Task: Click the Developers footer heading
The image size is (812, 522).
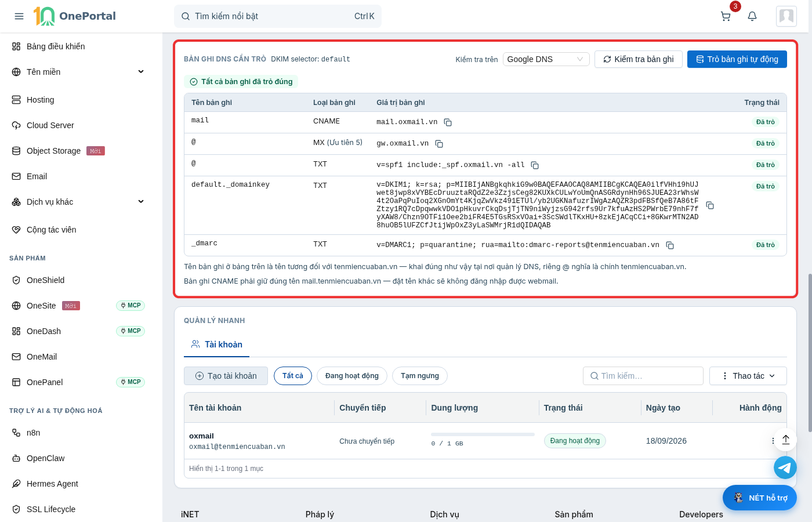Action: click(x=701, y=514)
